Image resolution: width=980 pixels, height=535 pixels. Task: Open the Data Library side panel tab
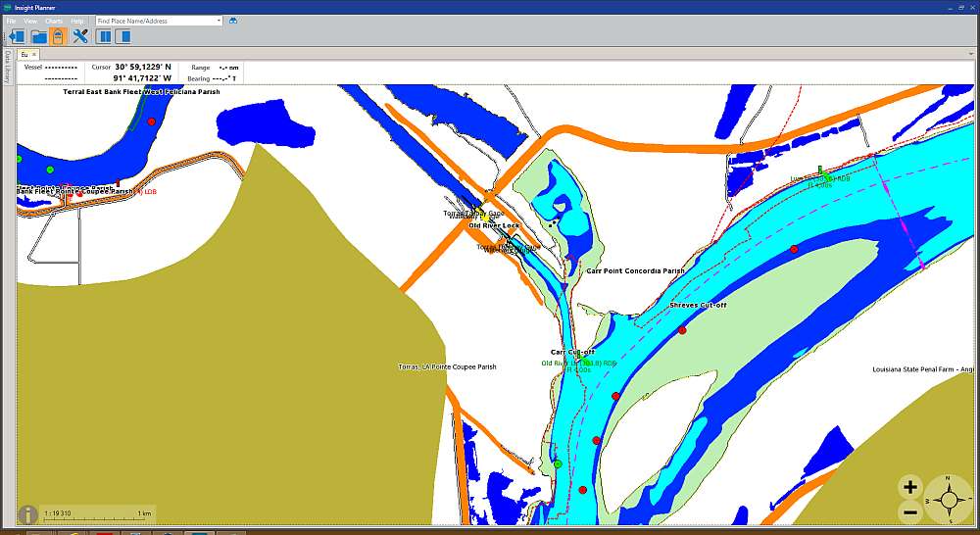coord(8,68)
